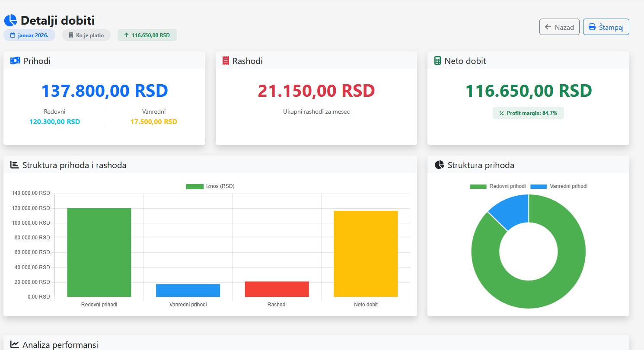Go back using the Nazad button

pos(559,27)
